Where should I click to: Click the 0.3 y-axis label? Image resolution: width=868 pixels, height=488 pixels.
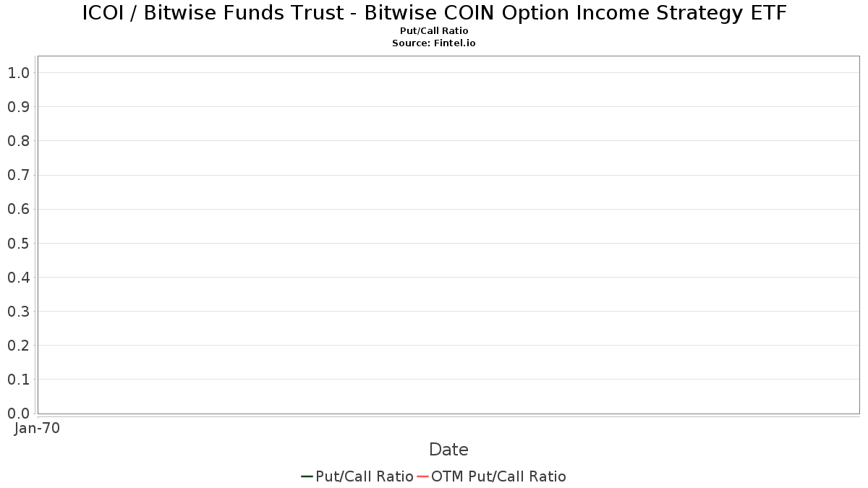18,311
